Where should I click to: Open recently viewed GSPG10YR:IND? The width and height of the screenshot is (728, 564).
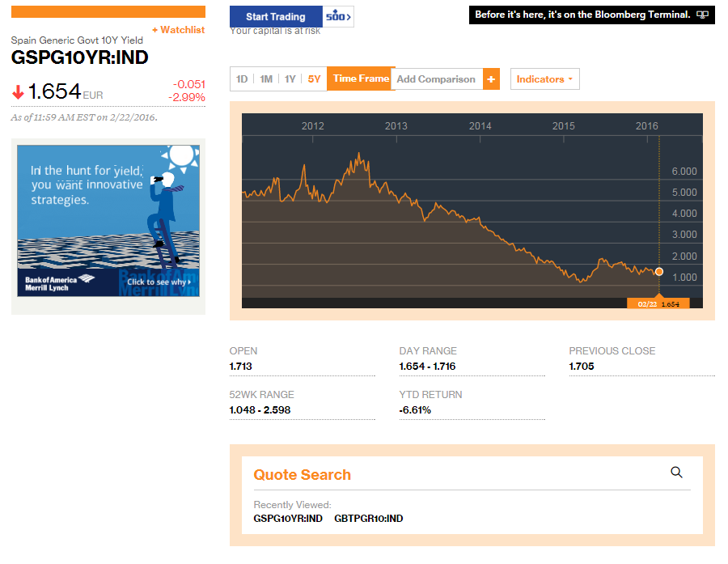288,519
